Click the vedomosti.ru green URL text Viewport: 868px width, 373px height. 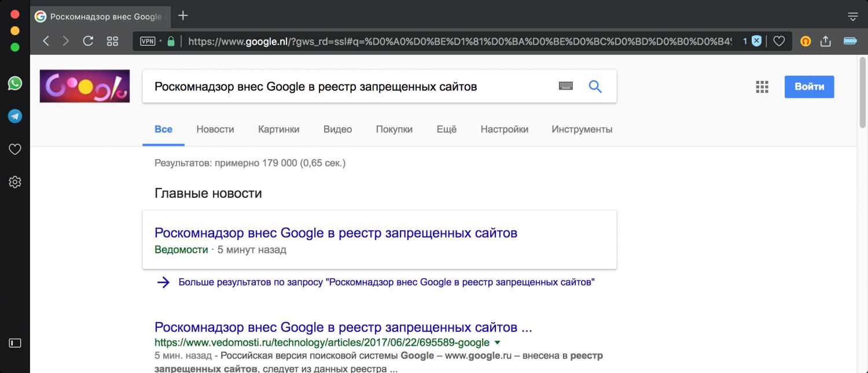(322, 342)
